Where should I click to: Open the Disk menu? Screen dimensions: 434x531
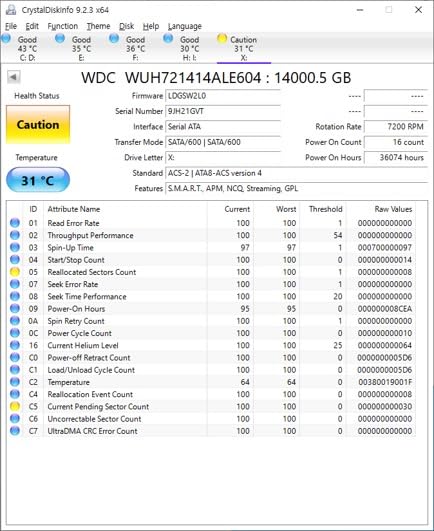(x=127, y=26)
